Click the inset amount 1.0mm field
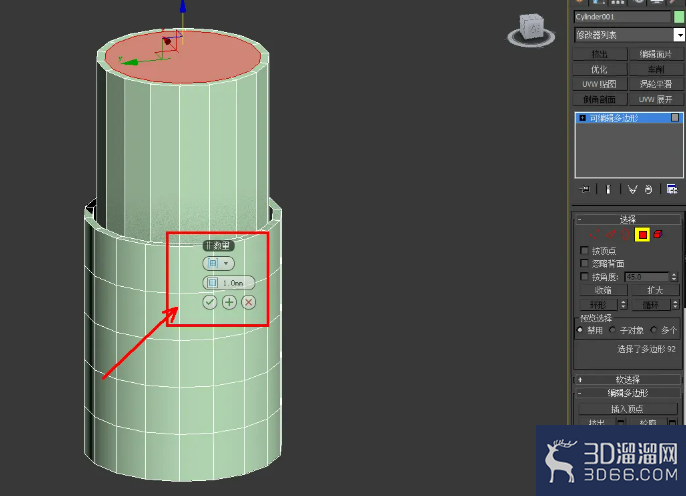 point(234,283)
